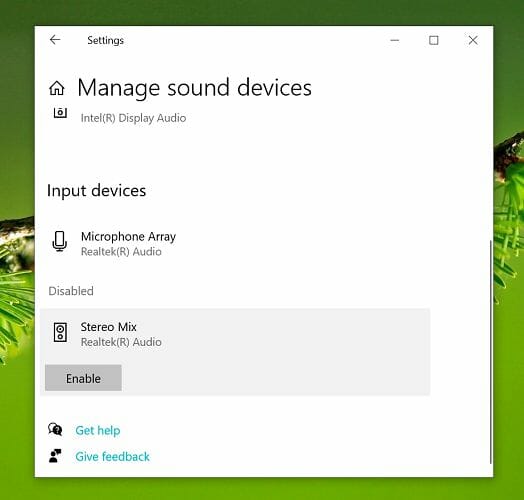Click the Settings title text

point(106,40)
